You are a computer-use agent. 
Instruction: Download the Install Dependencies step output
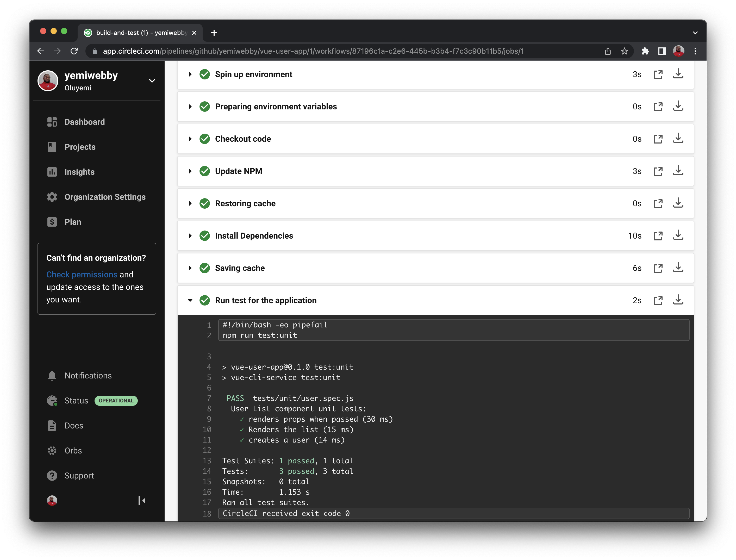point(678,236)
